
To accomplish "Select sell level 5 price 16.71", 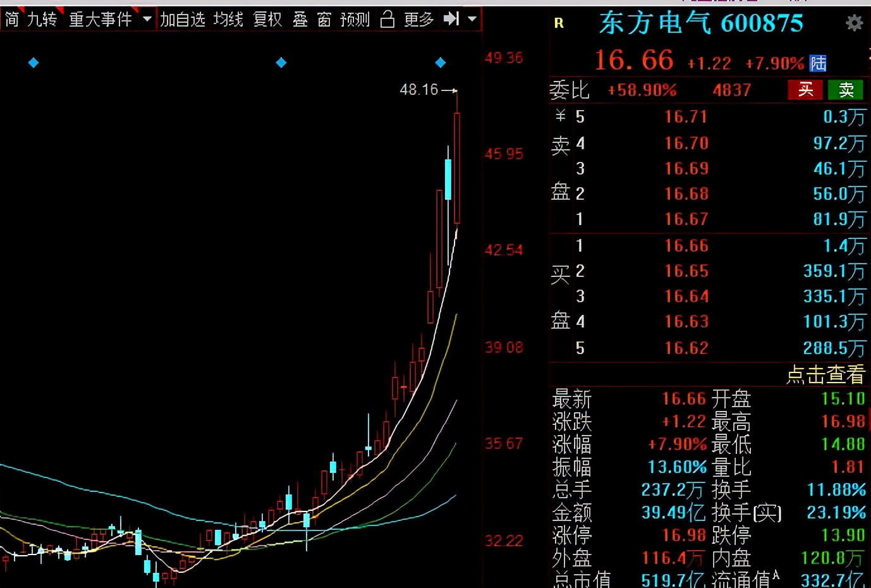I will 686,117.
